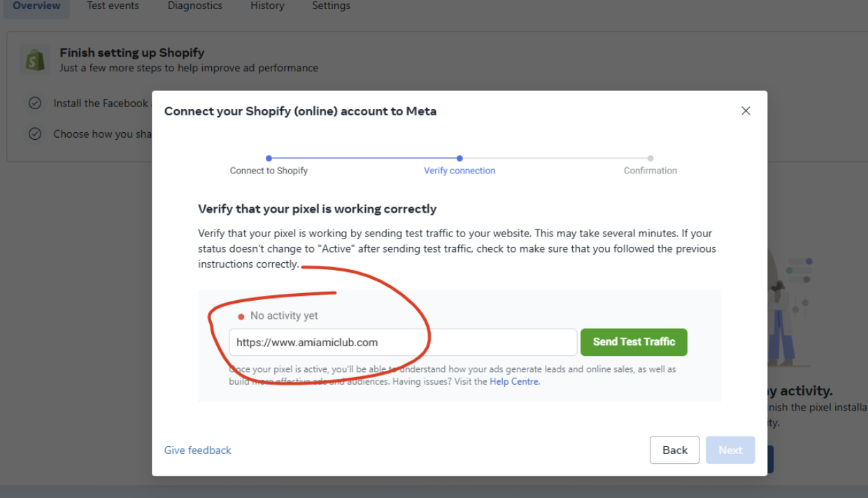Screen dimensions: 868x498
Task: Click the Verify connection step label
Action: (460, 171)
